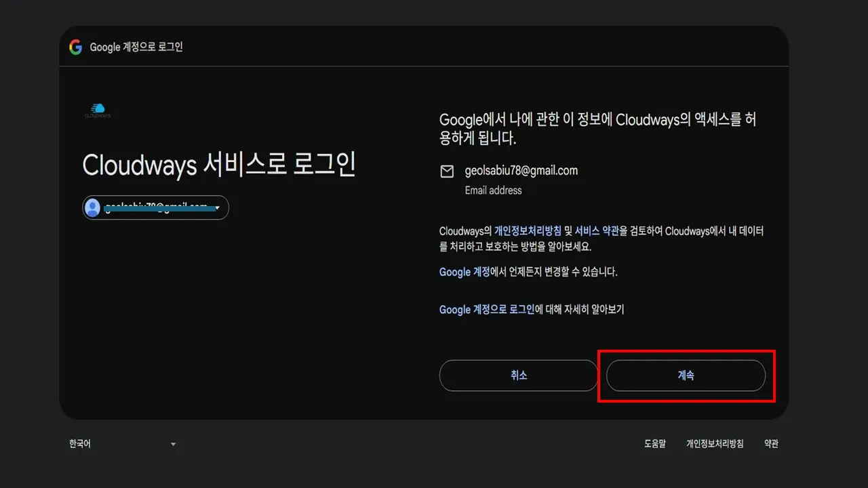Click the envelope icon beside the email address
Viewport: 868px width, 488px height.
click(x=447, y=171)
